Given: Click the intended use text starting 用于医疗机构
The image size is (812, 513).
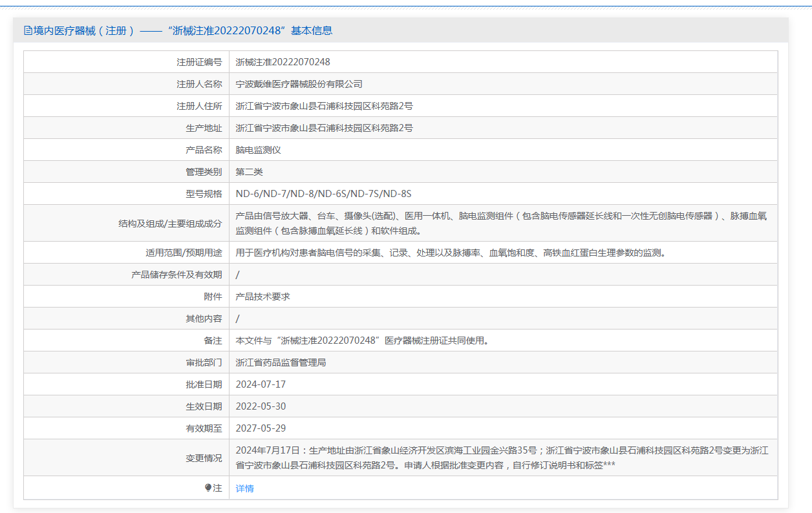Looking at the screenshot, I should coord(451,253).
